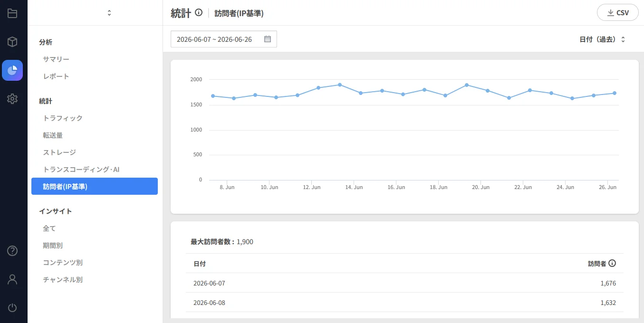644x323 pixels.
Task: Open 全て under インサイト
Action: pyautogui.click(x=49, y=228)
